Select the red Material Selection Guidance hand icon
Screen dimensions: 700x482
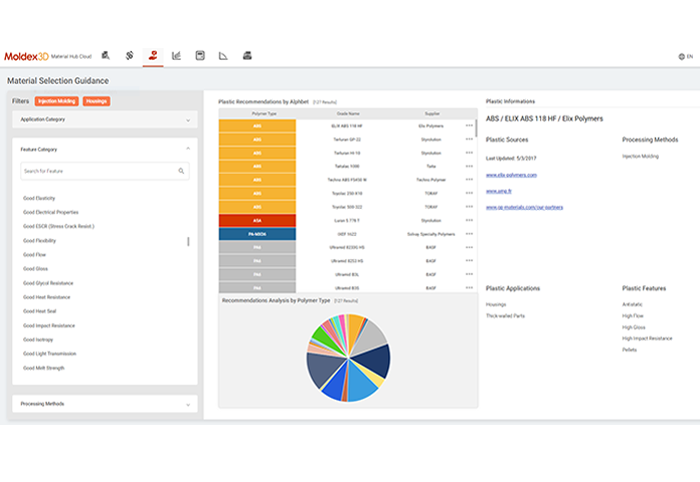(153, 55)
